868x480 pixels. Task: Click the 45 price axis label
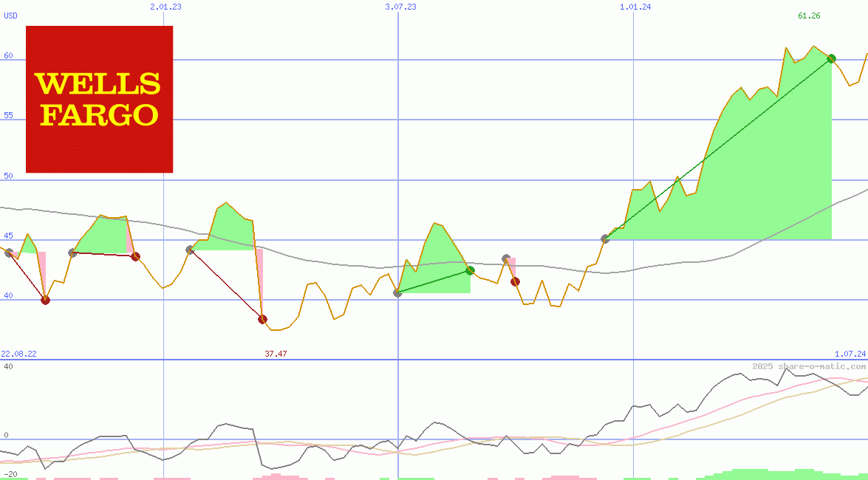tap(8, 236)
